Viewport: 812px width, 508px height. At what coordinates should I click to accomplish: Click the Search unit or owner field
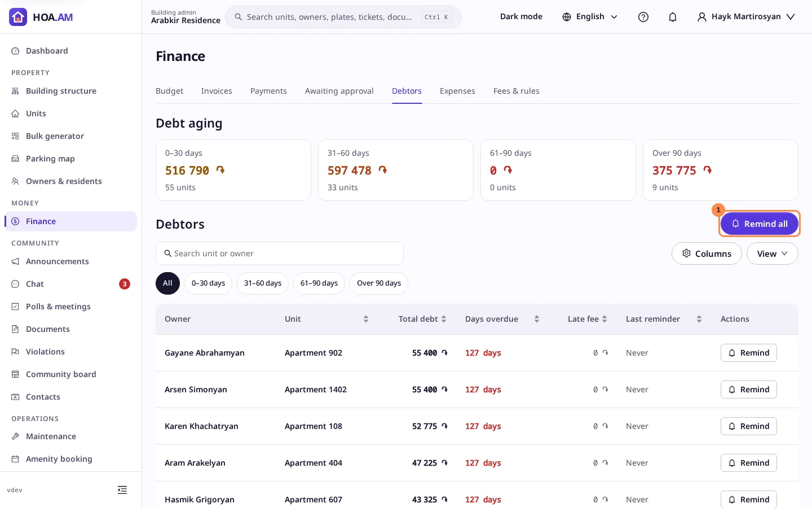coord(280,253)
